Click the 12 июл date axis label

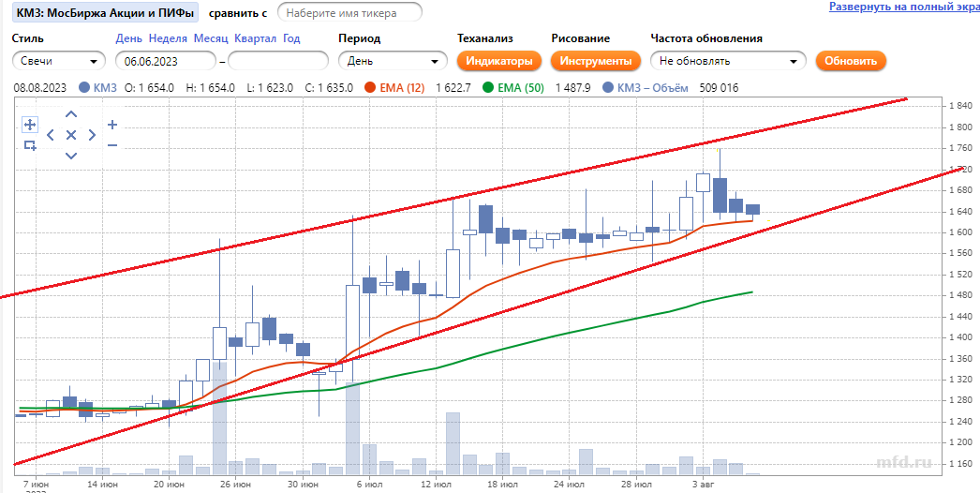click(437, 485)
